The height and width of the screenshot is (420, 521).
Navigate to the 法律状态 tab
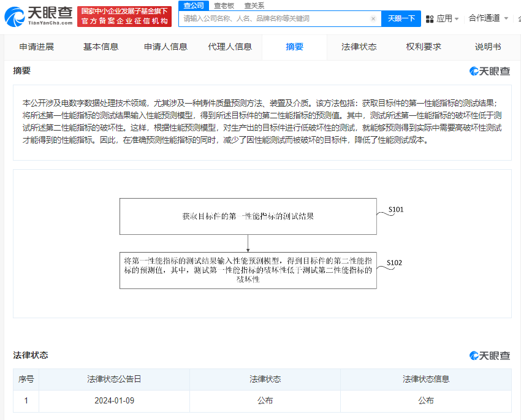pyautogui.click(x=359, y=47)
